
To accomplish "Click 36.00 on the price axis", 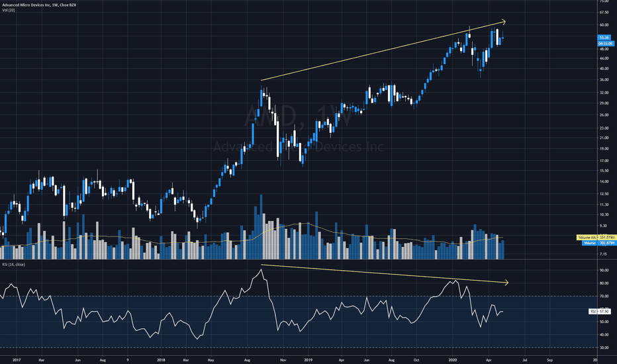I will [604, 80].
